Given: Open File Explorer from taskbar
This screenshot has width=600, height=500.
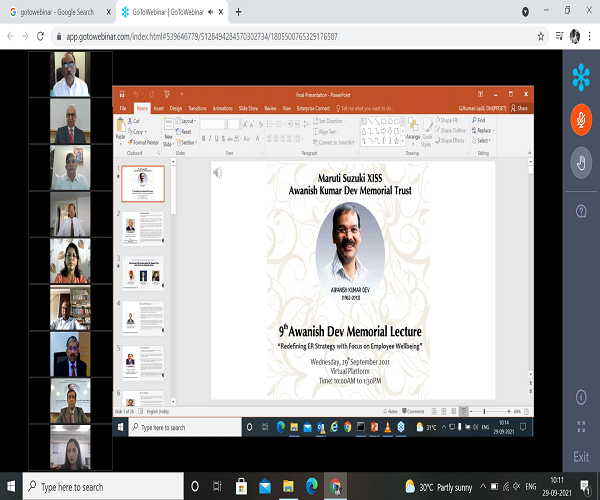Looking at the screenshot, I should (288, 487).
